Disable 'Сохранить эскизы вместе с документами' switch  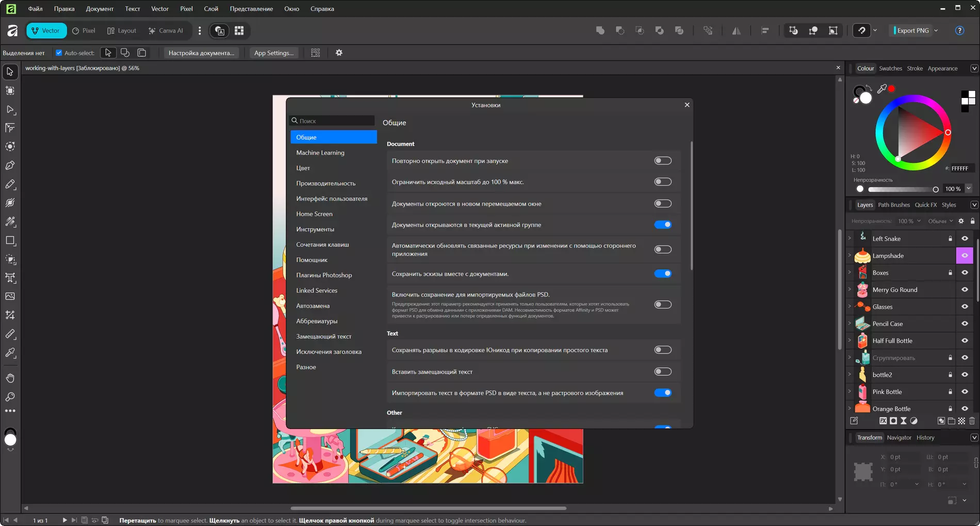click(x=662, y=274)
